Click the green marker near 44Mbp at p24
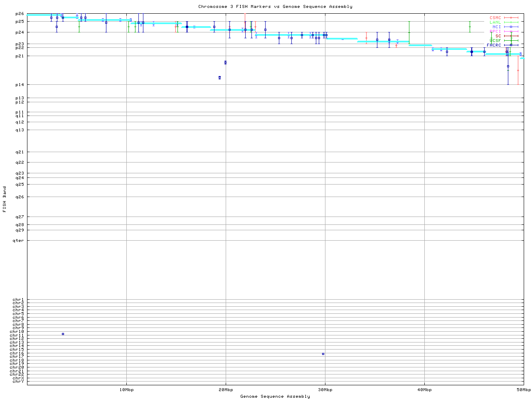 tap(470, 27)
